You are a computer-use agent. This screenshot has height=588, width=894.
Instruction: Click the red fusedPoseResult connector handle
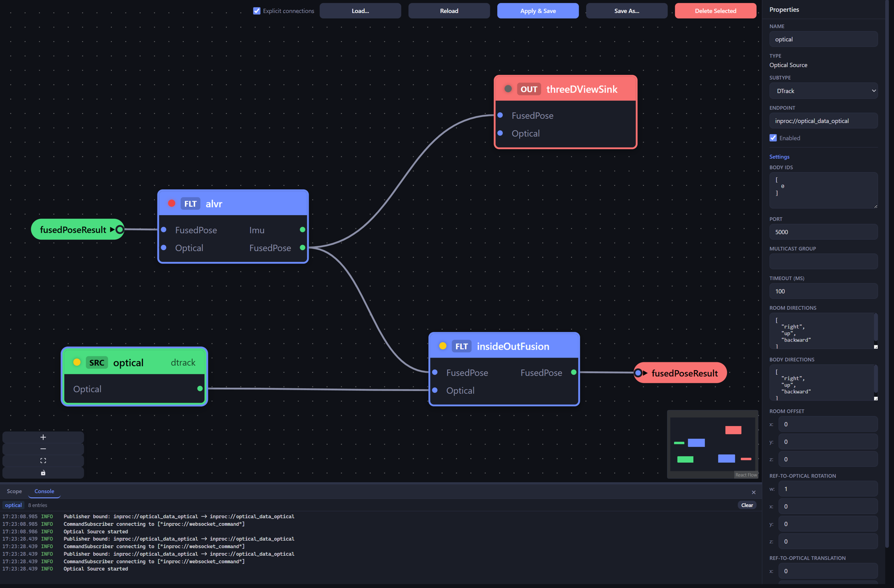(638, 373)
